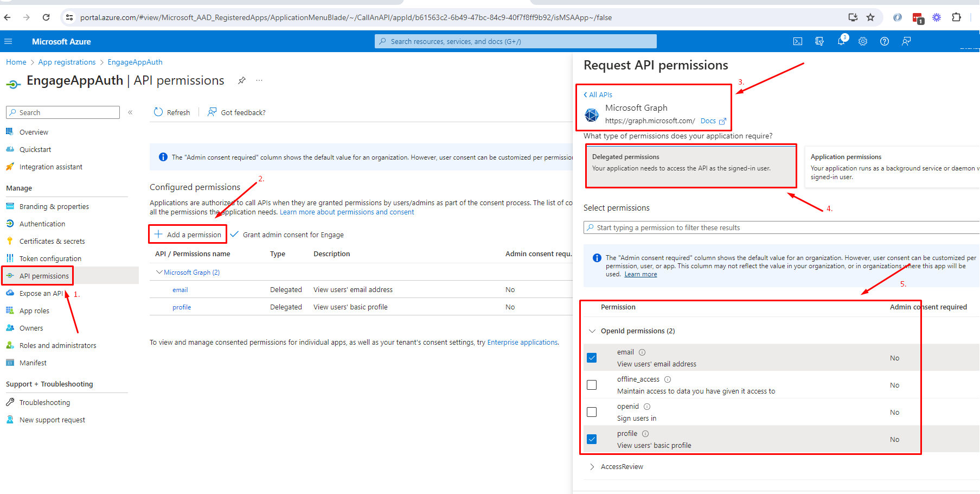
Task: Click the Learn more link in the panel info box
Action: coord(640,274)
